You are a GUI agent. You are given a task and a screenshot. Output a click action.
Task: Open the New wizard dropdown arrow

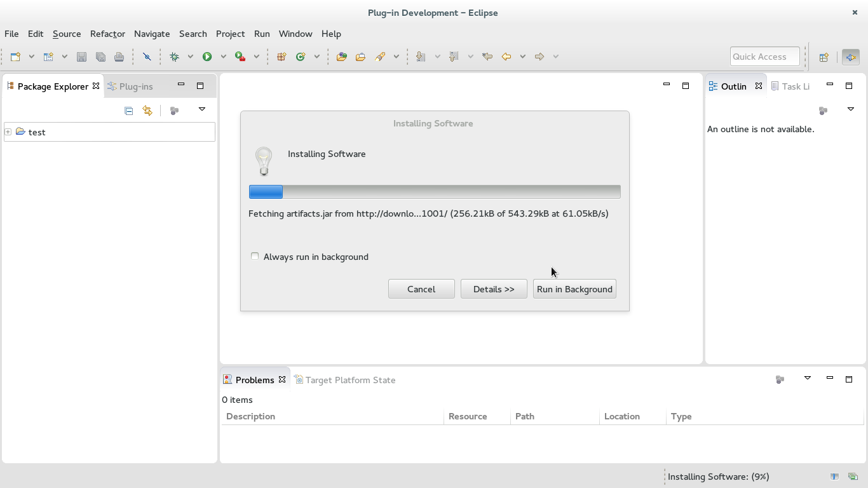(x=31, y=57)
